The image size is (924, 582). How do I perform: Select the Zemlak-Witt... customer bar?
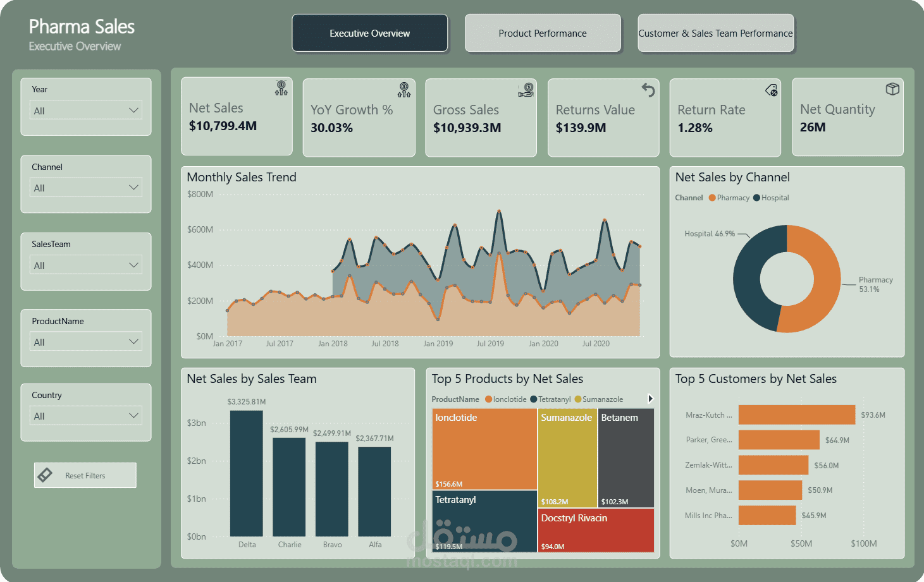click(x=773, y=465)
